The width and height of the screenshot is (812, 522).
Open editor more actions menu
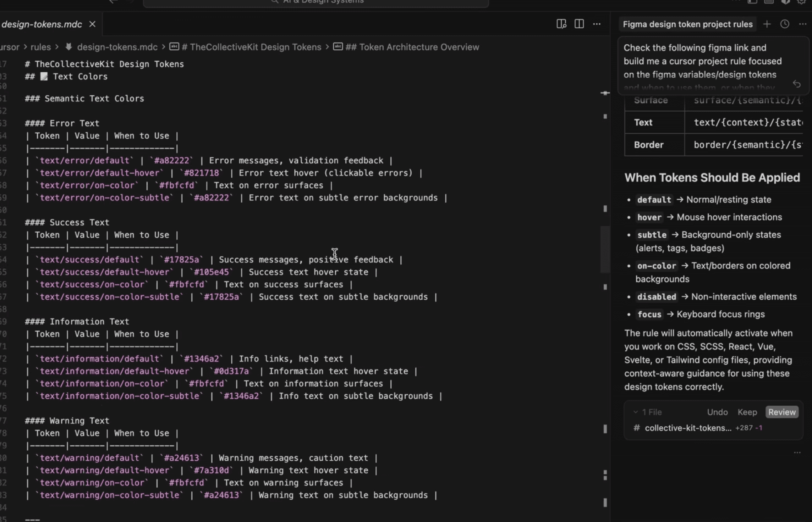(597, 24)
